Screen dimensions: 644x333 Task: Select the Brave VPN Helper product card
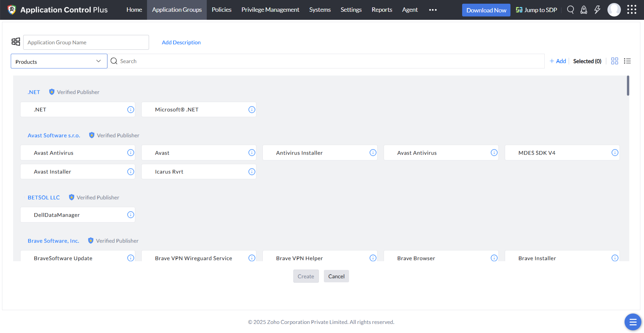(320, 256)
